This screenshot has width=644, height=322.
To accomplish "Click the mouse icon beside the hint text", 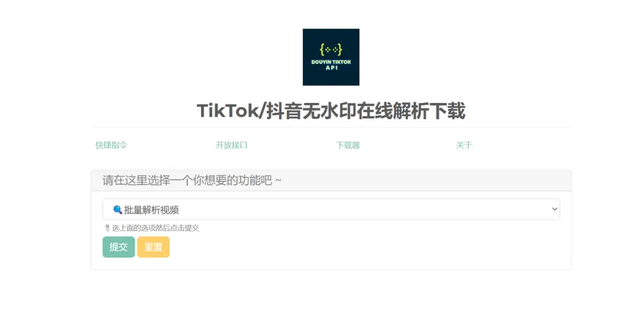I will (107, 228).
